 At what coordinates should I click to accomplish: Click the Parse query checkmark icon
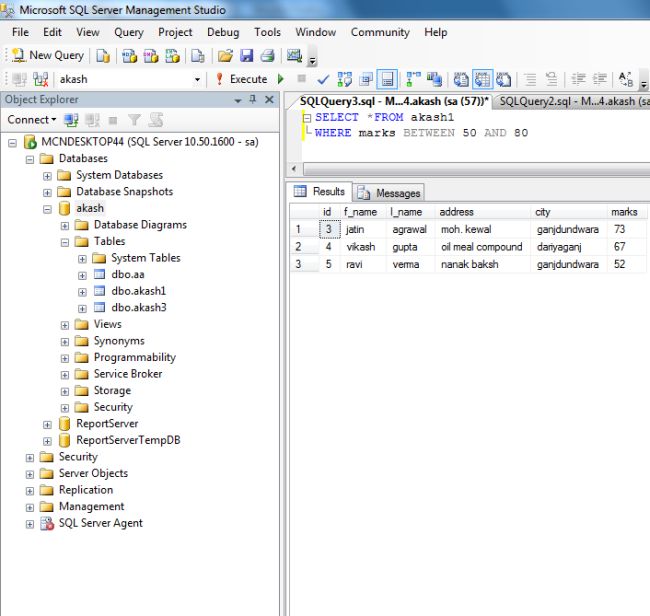[x=323, y=79]
